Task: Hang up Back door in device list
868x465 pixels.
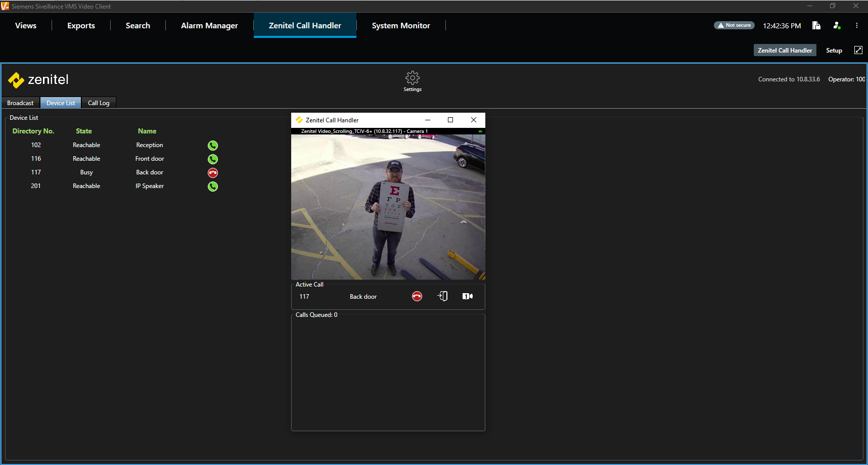Action: [213, 173]
